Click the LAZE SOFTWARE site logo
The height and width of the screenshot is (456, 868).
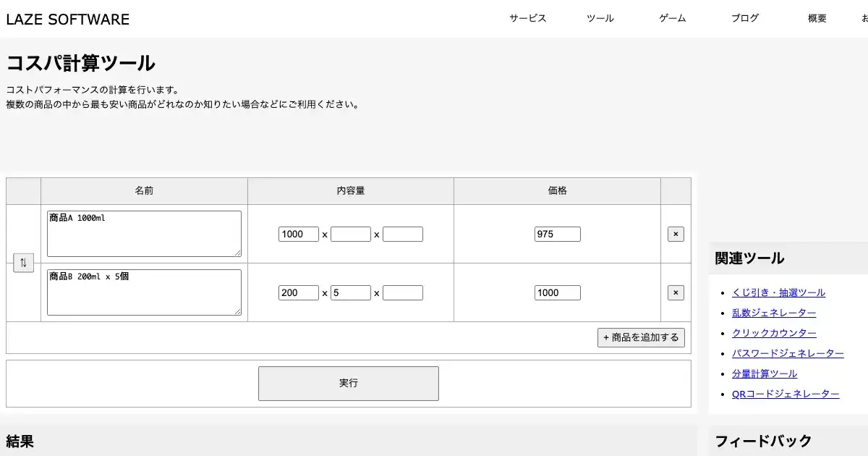click(68, 20)
